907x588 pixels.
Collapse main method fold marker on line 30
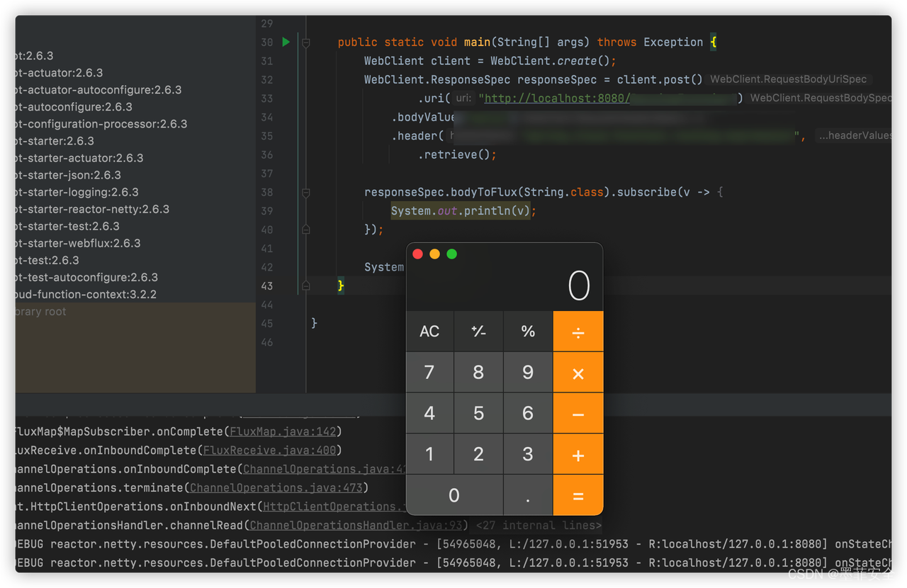[306, 43]
